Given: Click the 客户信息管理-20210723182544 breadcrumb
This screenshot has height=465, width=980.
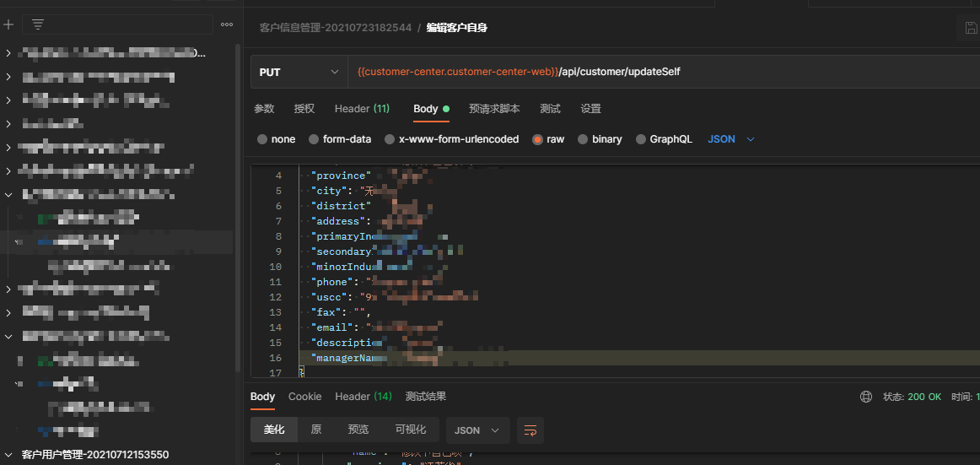Looking at the screenshot, I should (x=336, y=28).
